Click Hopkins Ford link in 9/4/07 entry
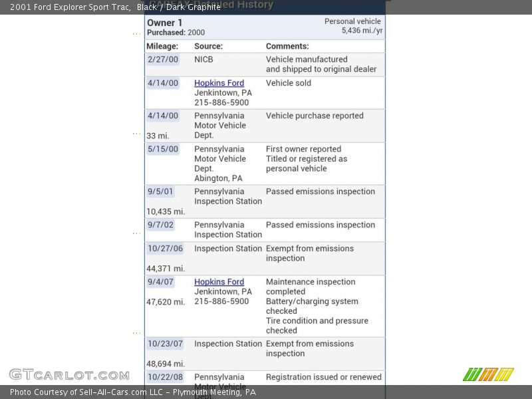Image resolution: width=532 pixels, height=399 pixels. pyautogui.click(x=219, y=282)
